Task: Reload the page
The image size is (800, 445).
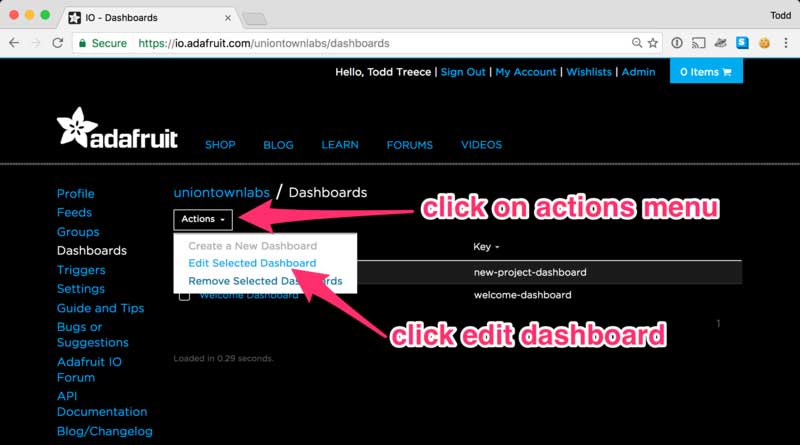Action: (x=57, y=43)
